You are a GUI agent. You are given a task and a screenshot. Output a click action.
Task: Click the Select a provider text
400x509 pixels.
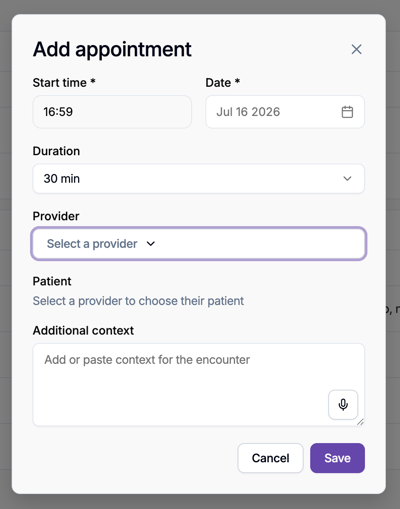pos(92,244)
